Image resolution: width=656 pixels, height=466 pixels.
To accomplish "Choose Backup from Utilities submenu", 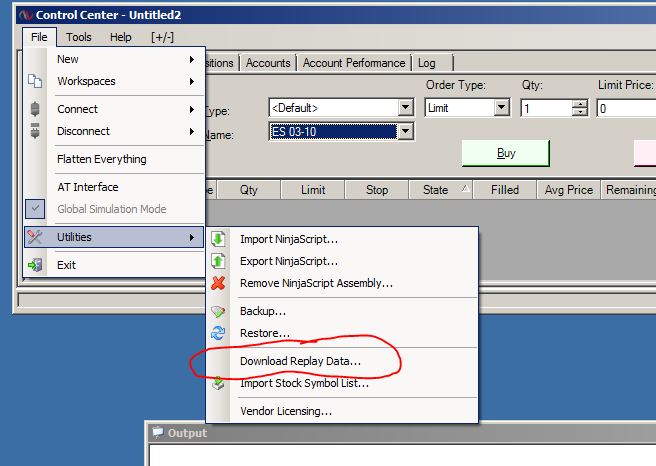I will [x=342, y=311].
